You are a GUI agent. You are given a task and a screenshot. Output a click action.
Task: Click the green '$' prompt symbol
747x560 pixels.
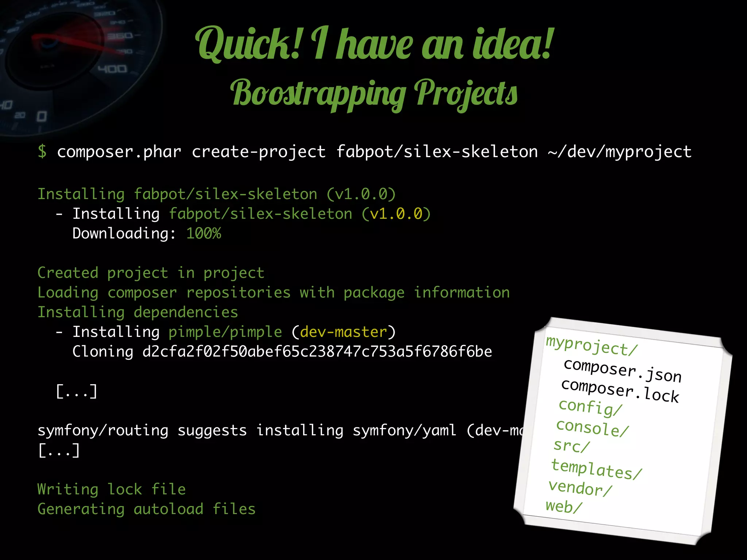tap(42, 151)
